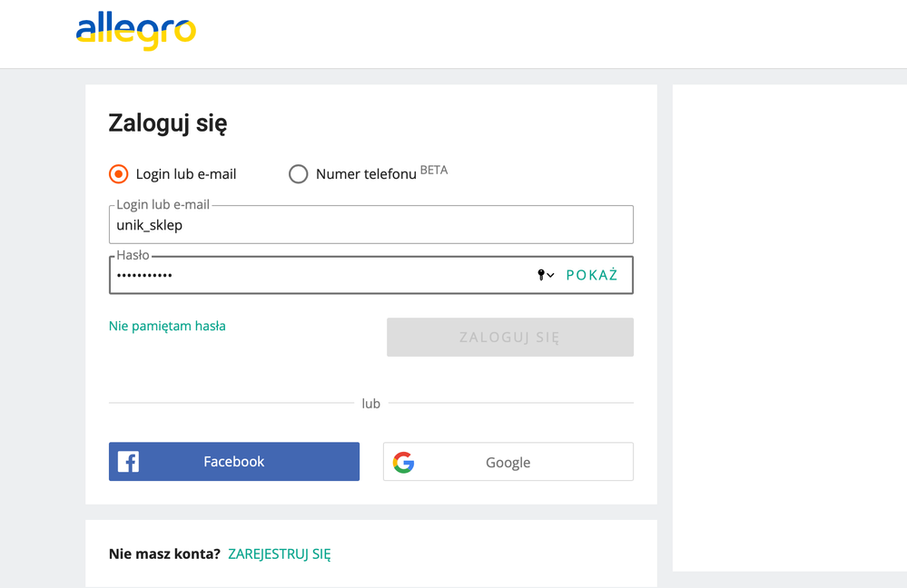Image resolution: width=907 pixels, height=588 pixels.
Task: Focus the login field containing unik_sklep
Action: (x=370, y=225)
